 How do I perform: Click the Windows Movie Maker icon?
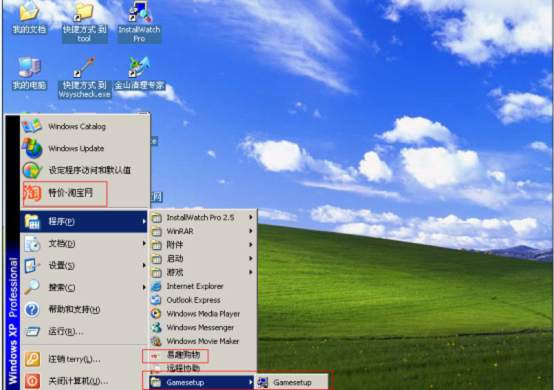coord(156,341)
